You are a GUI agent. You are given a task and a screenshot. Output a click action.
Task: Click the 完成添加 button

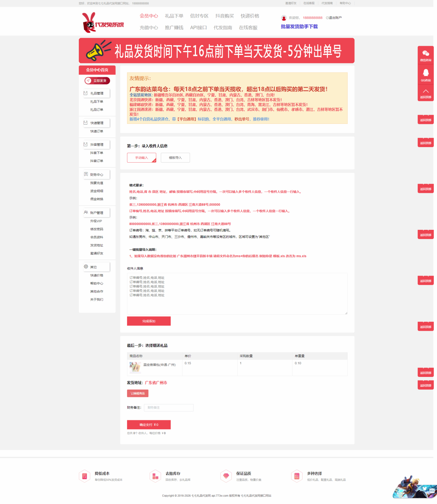pos(149,321)
